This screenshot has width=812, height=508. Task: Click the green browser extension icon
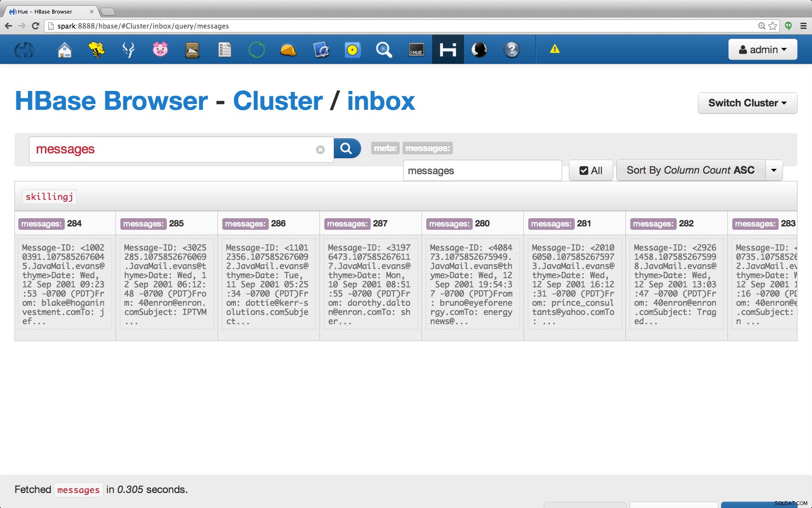pos(788,26)
